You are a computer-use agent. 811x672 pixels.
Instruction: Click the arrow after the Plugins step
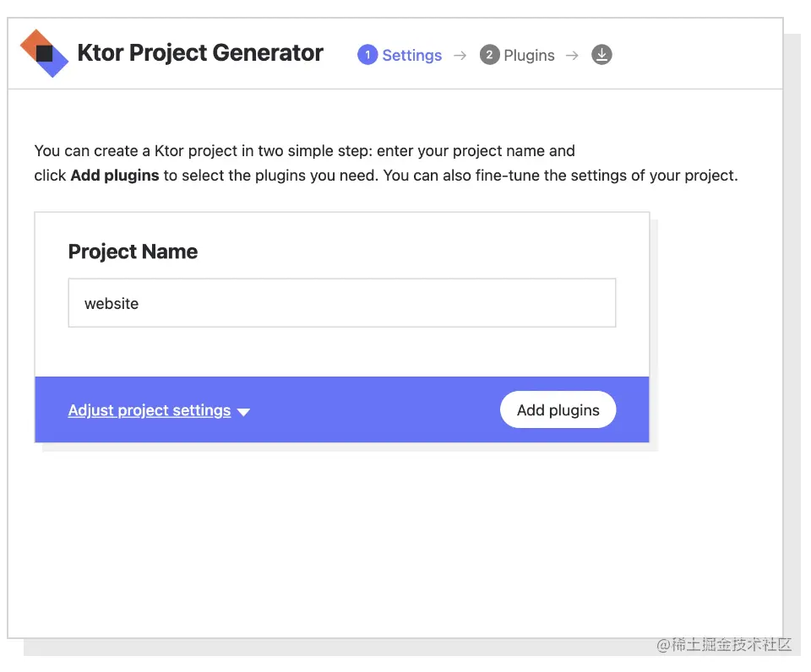pos(572,56)
